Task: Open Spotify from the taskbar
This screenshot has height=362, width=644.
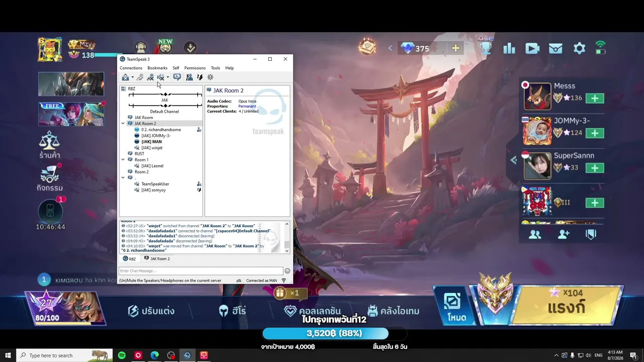Action: (x=122, y=355)
